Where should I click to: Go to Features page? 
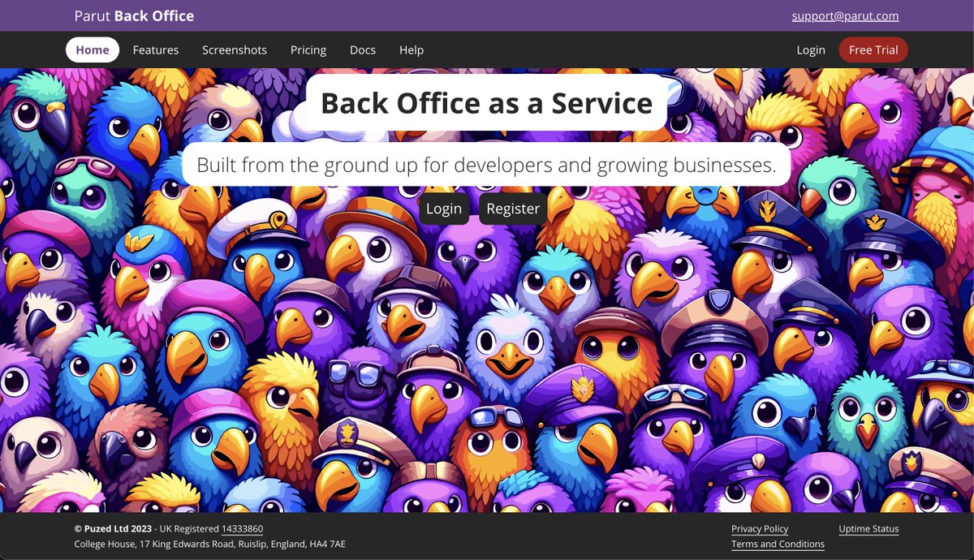pyautogui.click(x=156, y=50)
